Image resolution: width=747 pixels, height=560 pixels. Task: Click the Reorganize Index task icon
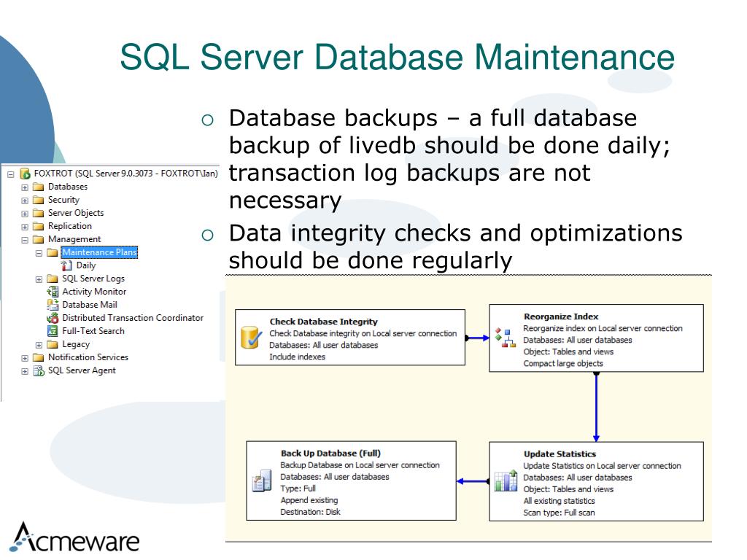coord(505,338)
